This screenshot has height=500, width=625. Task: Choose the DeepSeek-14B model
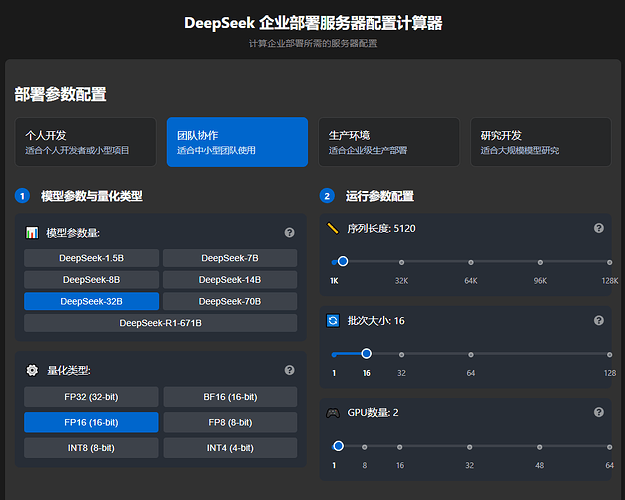tap(230, 280)
